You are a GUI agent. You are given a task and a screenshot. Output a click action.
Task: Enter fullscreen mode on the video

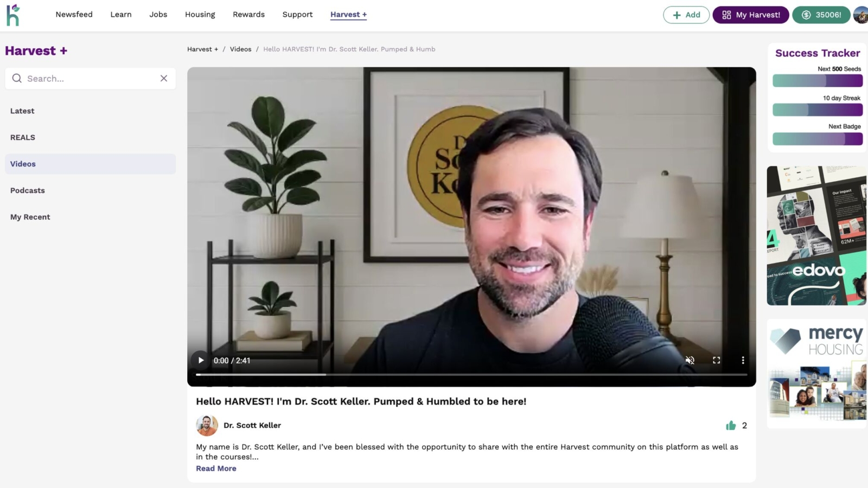click(x=716, y=361)
